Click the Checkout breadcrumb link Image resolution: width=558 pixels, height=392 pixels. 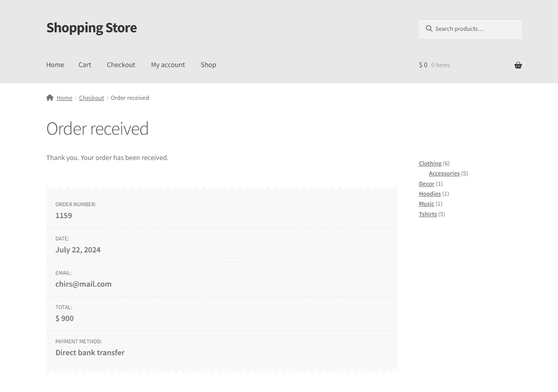pos(92,98)
